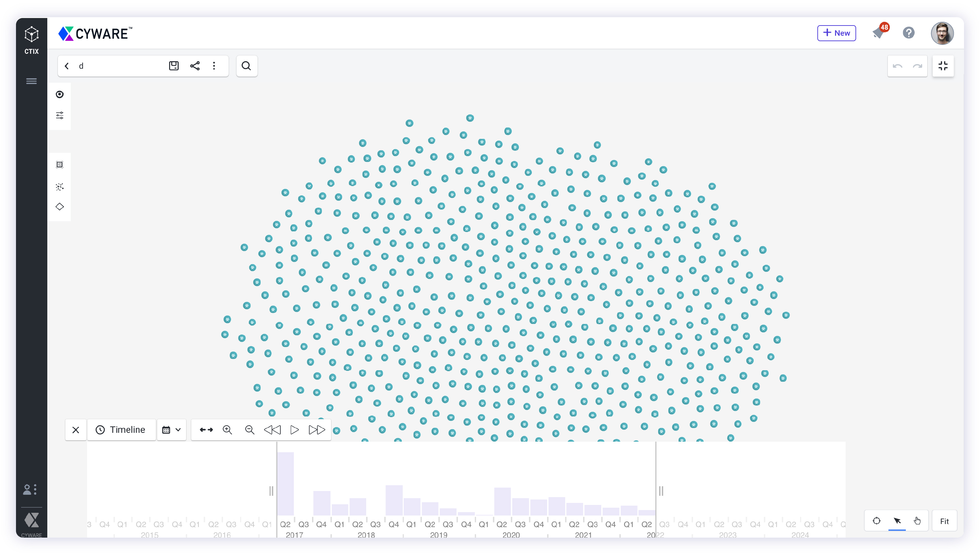Click the save graph icon
This screenshot has width=980, height=556.
pyautogui.click(x=174, y=66)
